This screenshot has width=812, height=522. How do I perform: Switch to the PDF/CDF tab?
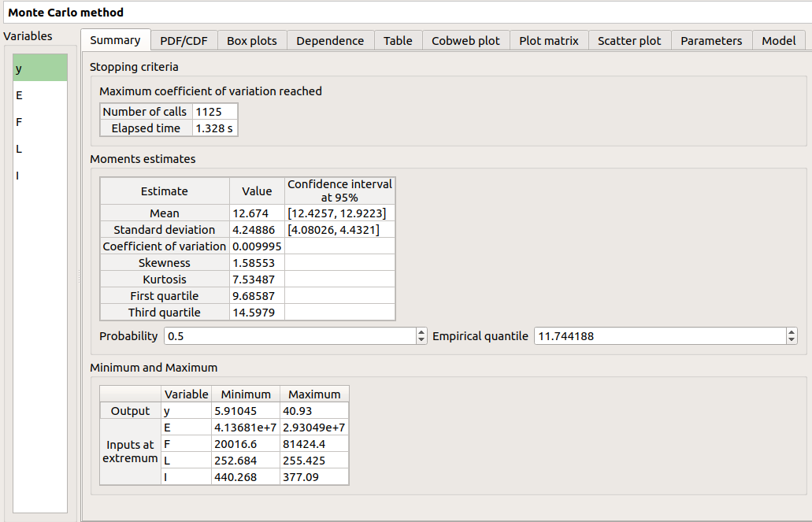pos(184,40)
